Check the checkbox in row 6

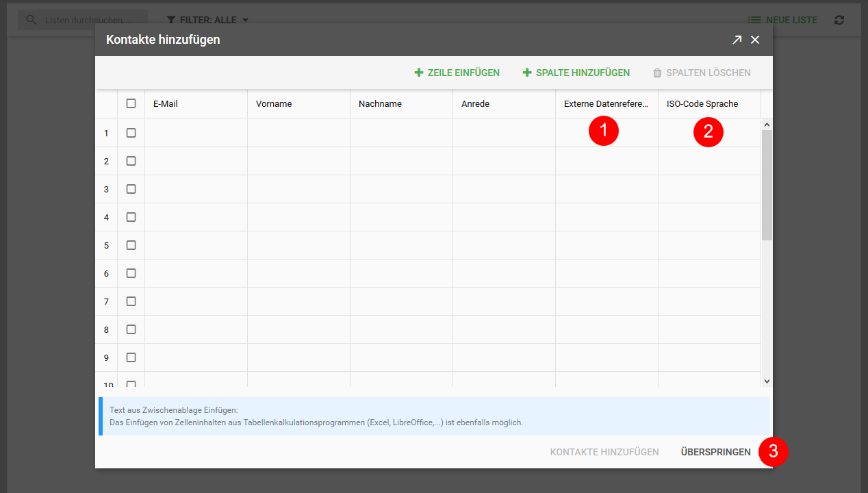click(131, 273)
